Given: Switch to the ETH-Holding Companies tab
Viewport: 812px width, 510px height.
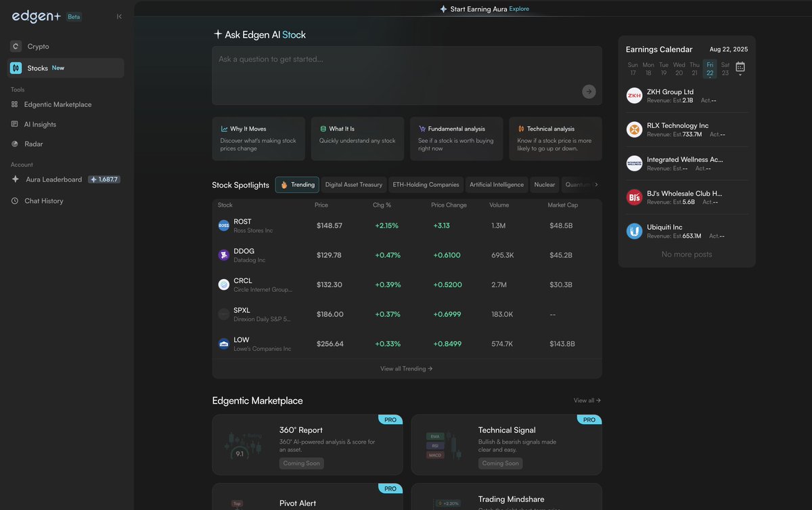Looking at the screenshot, I should (x=426, y=185).
